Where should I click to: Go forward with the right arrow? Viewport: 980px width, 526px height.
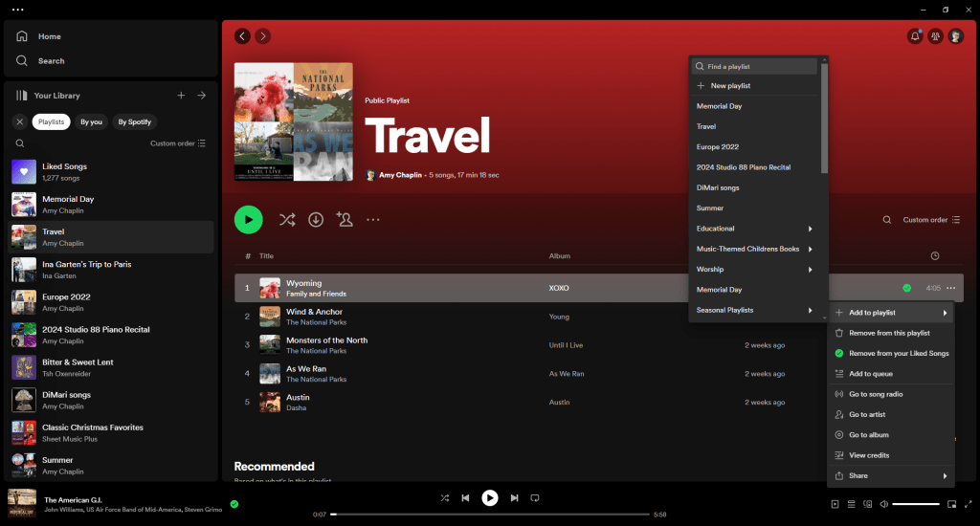(263, 36)
